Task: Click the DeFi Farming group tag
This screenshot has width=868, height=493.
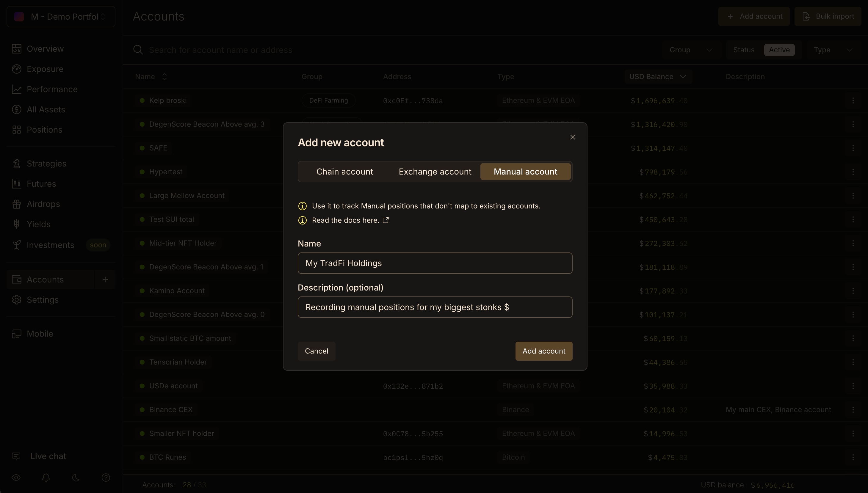Action: coord(328,101)
